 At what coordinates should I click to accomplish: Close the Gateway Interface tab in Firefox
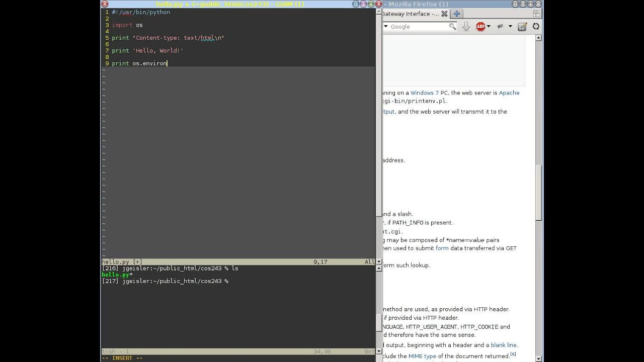444,14
